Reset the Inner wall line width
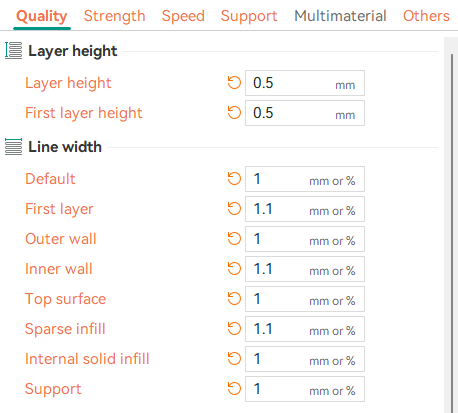The width and height of the screenshot is (458, 413). click(x=234, y=269)
